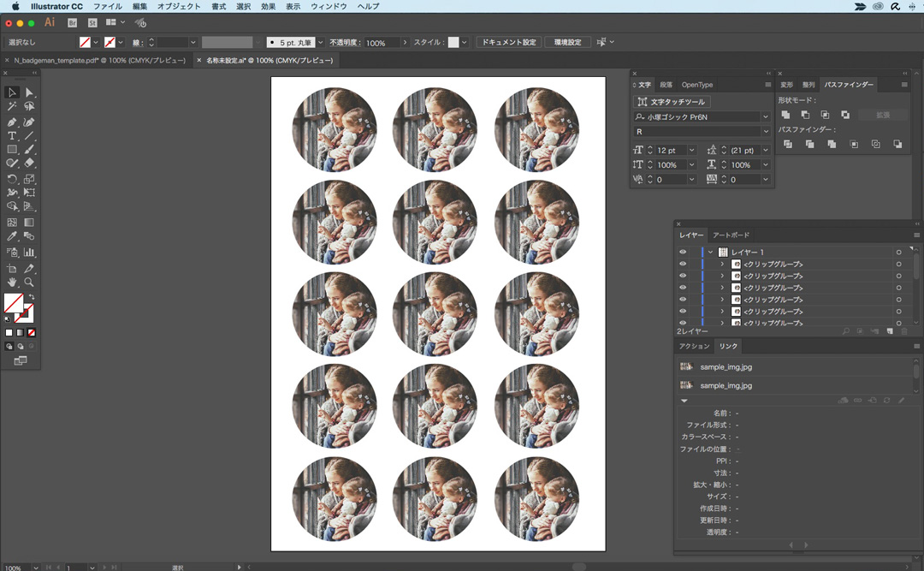The width and height of the screenshot is (924, 571).
Task: Open the オブジェクト menu
Action: (179, 6)
